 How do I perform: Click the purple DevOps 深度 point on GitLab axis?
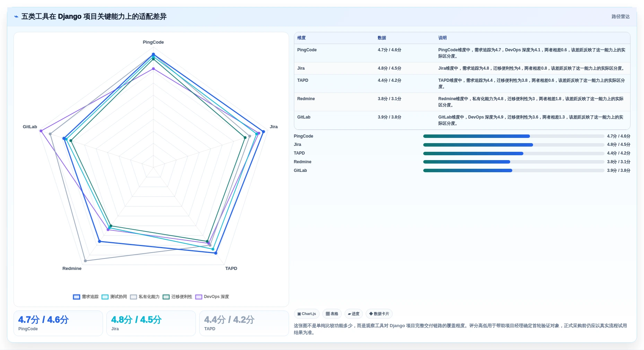coord(41,131)
